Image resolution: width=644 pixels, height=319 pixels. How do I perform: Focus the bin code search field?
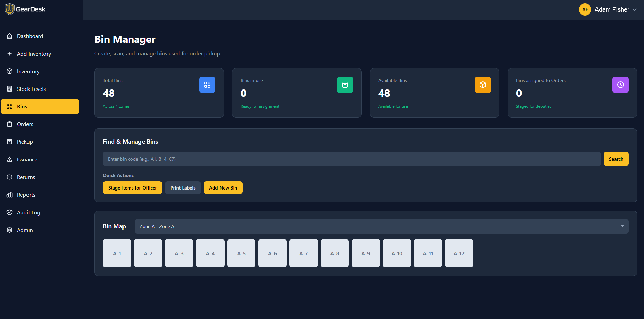[x=352, y=159]
